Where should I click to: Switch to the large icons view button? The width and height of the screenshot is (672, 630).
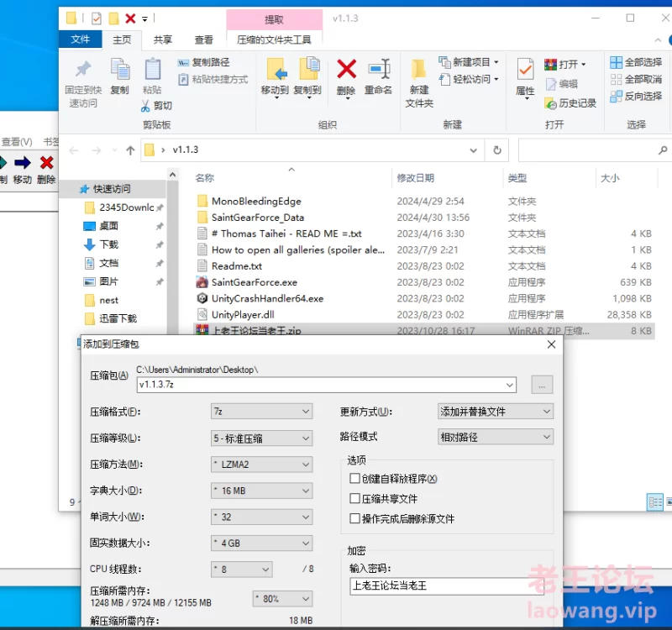pyautogui.click(x=668, y=501)
